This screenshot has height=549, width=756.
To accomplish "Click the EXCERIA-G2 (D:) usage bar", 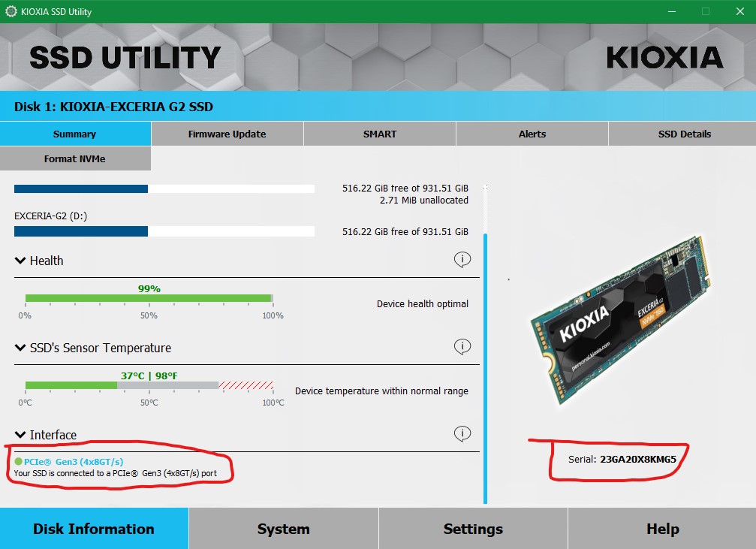I will 164,231.
